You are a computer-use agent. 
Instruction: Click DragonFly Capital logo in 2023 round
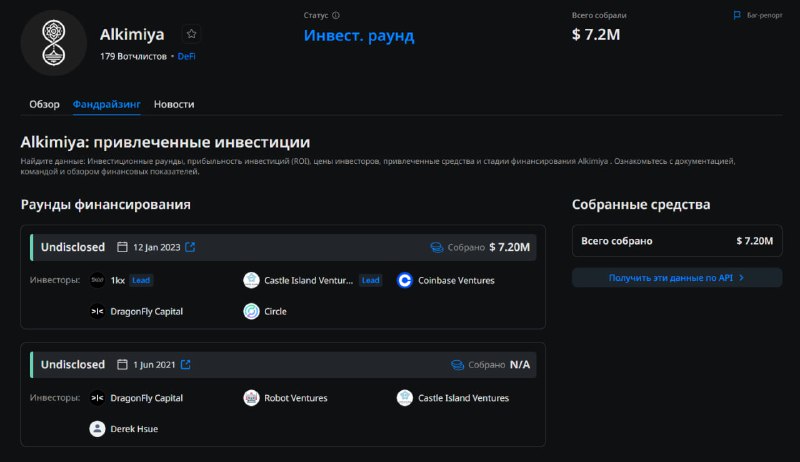97,311
